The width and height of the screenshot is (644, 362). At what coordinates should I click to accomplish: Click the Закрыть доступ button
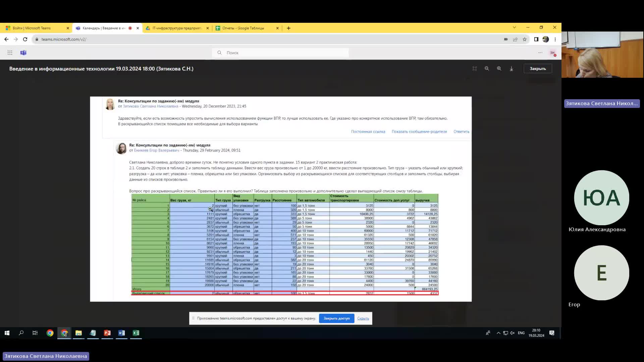pyautogui.click(x=336, y=318)
